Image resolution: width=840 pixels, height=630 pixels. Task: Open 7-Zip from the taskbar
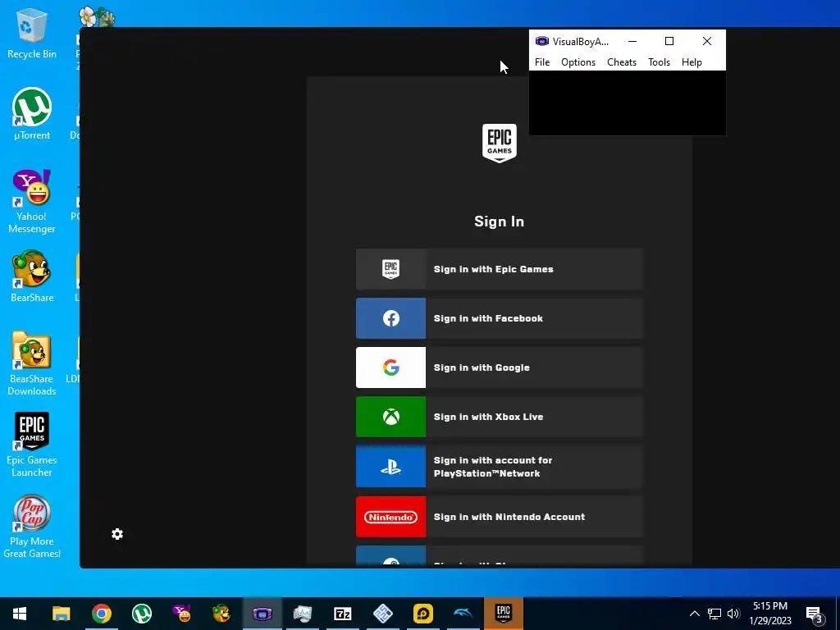pyautogui.click(x=342, y=614)
